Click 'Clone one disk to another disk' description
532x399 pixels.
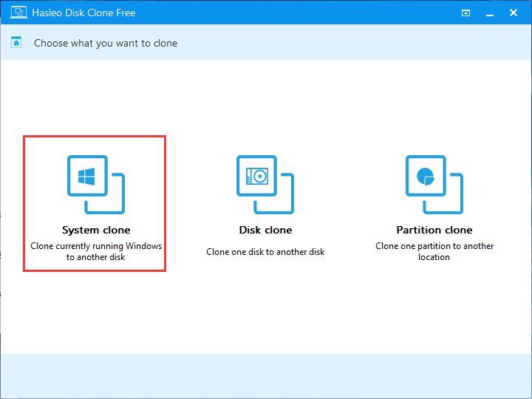265,252
